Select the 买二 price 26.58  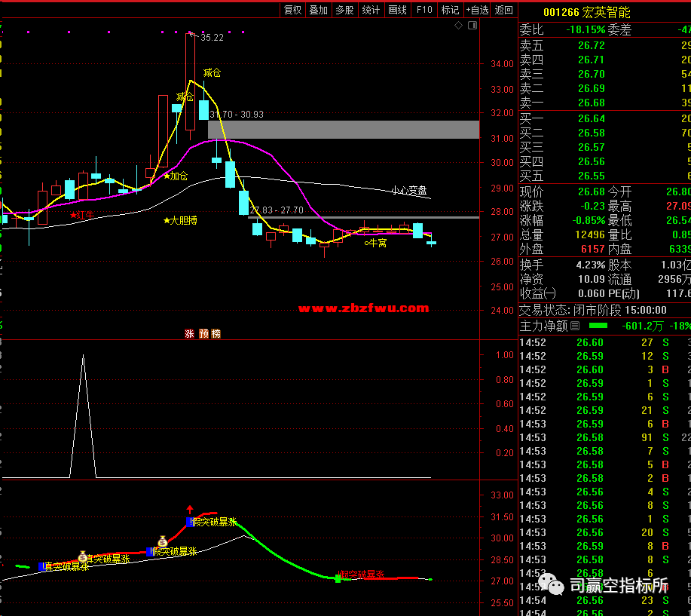[592, 133]
